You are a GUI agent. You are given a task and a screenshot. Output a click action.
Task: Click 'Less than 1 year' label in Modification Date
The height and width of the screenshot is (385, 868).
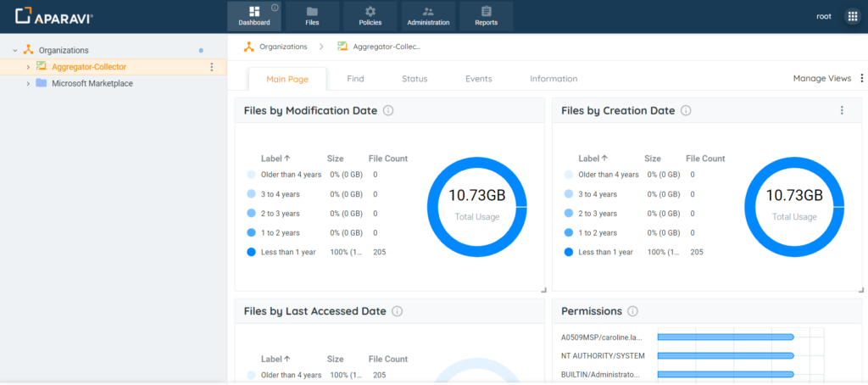pos(288,252)
